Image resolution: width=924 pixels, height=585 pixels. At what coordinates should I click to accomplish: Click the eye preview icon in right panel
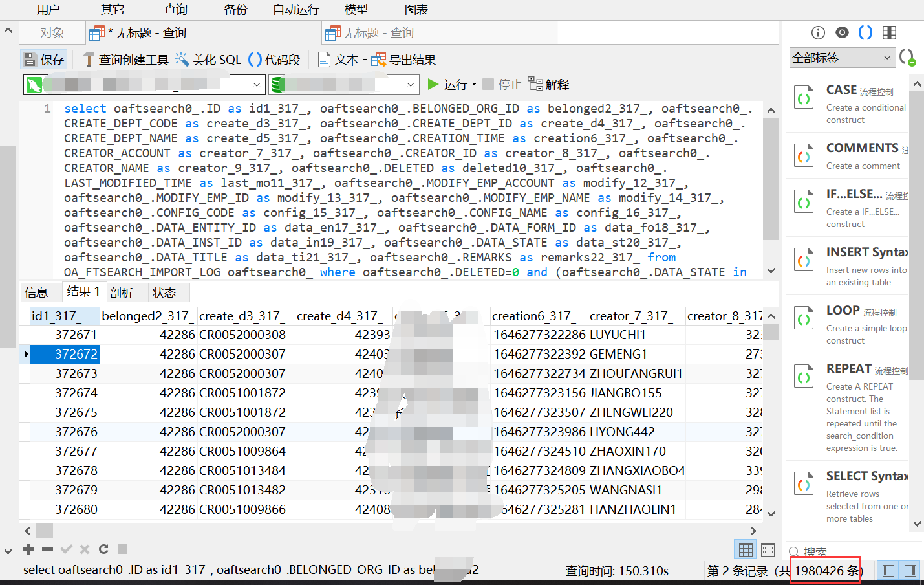coord(842,32)
